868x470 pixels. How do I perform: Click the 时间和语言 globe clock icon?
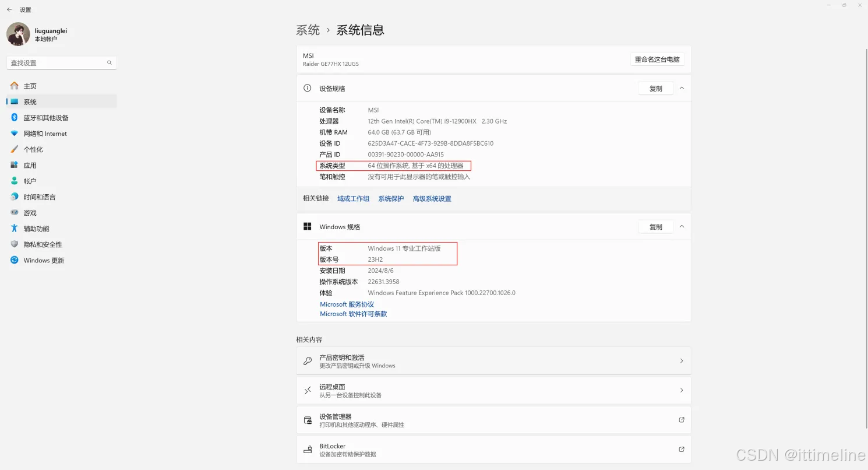(15, 197)
